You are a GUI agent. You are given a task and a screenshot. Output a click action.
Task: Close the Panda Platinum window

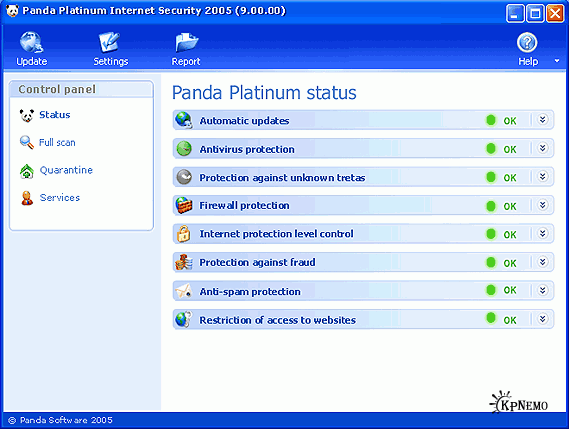555,13
